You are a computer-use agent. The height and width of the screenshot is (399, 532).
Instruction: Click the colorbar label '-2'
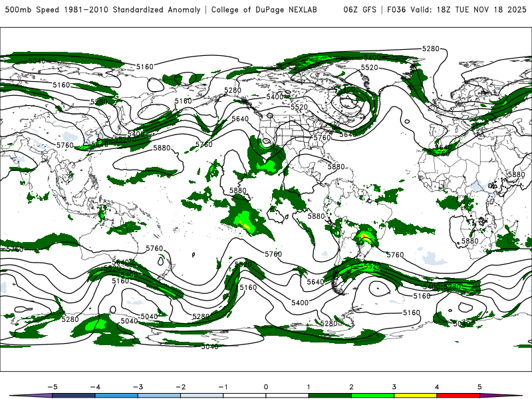coord(180,387)
